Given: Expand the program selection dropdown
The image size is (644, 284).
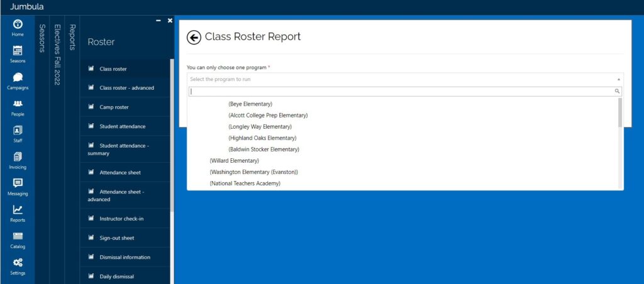Looking at the screenshot, I should (x=404, y=79).
